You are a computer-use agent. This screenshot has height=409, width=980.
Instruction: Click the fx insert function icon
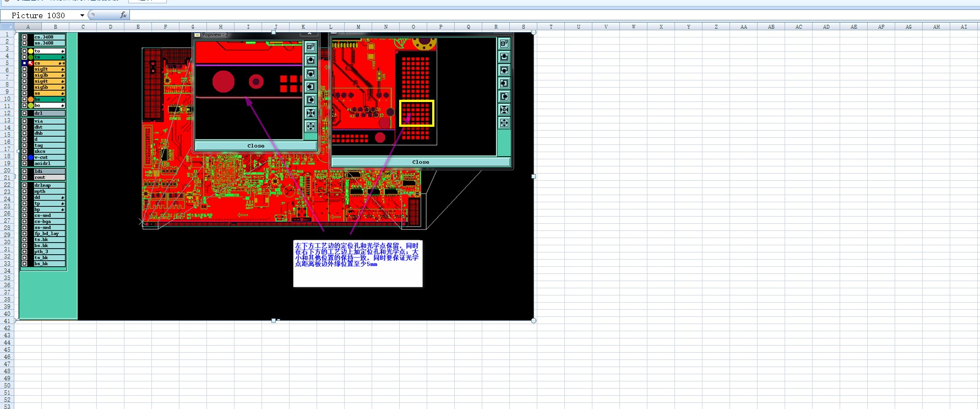(x=123, y=15)
